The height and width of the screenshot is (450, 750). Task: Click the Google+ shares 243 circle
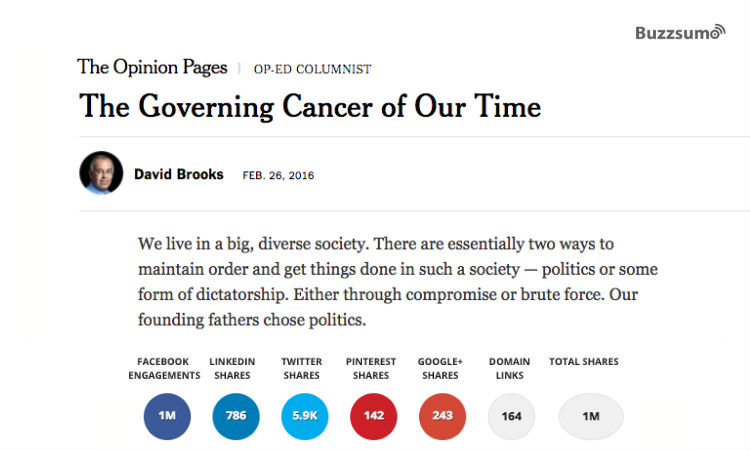point(441,416)
